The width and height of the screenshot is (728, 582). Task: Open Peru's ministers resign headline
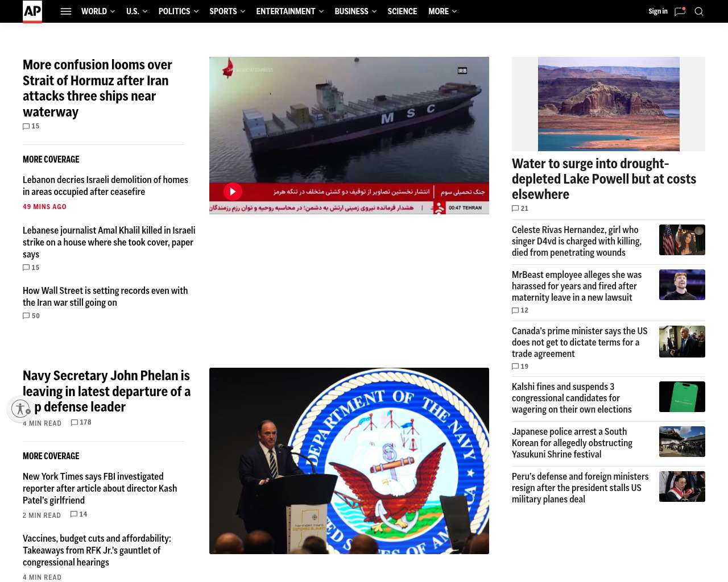click(580, 488)
